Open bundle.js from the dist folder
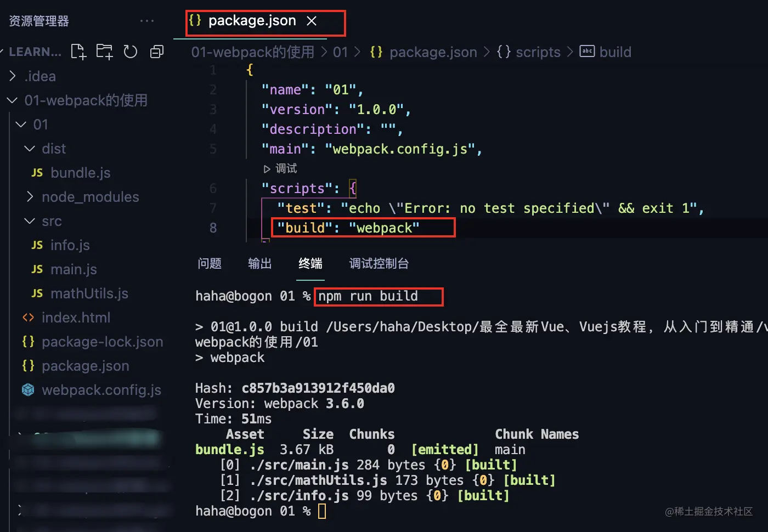This screenshot has height=532, width=768. [81, 173]
